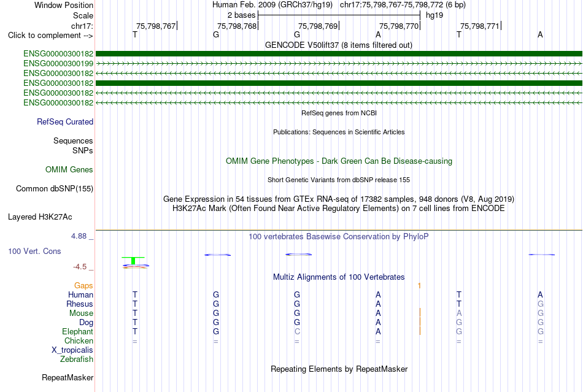Click 'Repeating Elements by RepeatMasker' title
Screen dimensions: 583x392
click(339, 369)
